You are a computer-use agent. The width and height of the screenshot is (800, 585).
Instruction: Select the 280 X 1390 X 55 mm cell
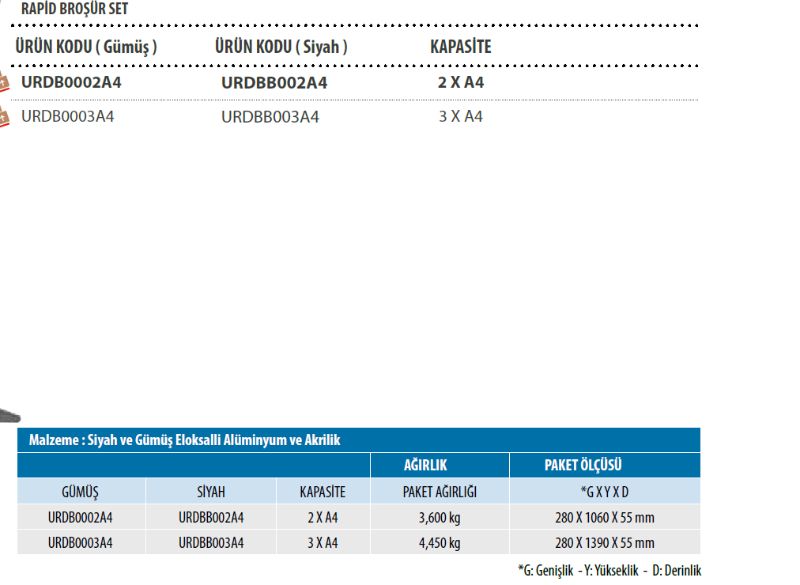603,543
